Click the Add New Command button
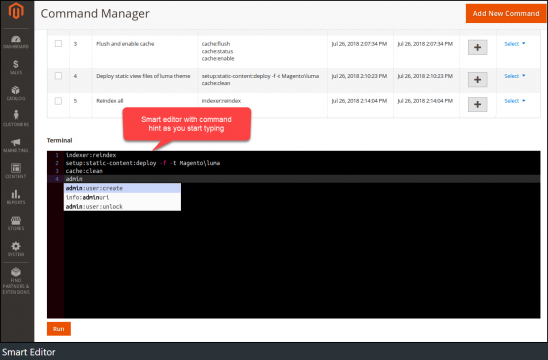Viewport: 548px width, 360px height. tap(506, 14)
